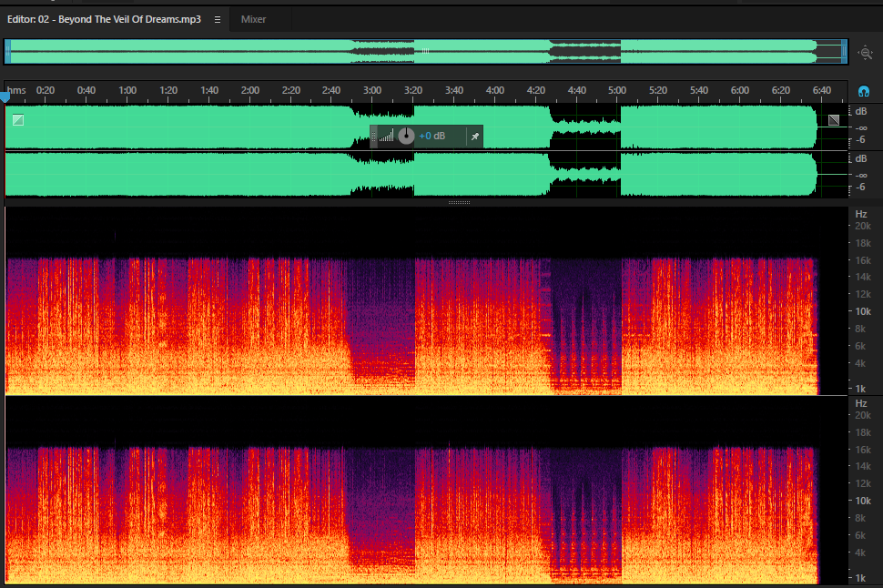Click the upper spectrogram's Hz scale label
This screenshot has height=588, width=883.
click(861, 214)
